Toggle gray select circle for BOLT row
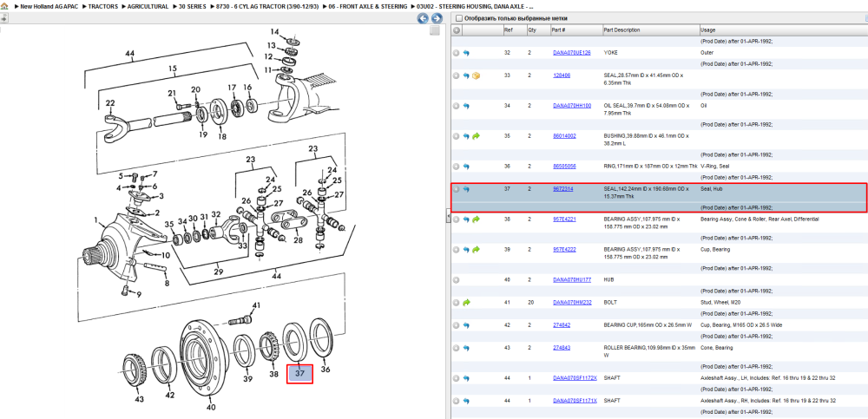This screenshot has width=868, height=419. pos(457,303)
